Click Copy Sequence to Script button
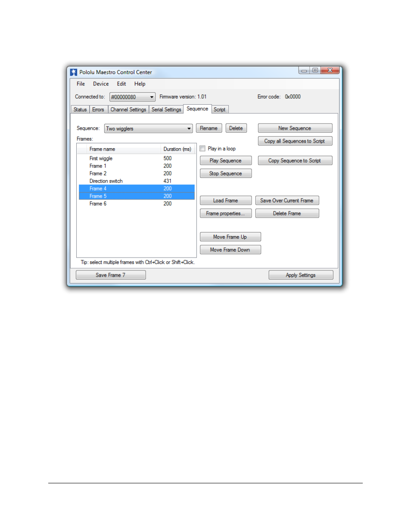 pyautogui.click(x=295, y=161)
